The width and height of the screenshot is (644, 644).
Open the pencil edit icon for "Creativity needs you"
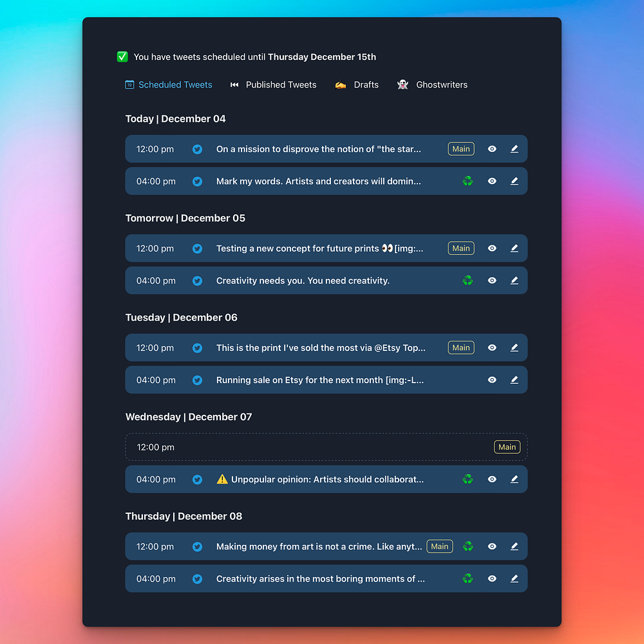514,281
